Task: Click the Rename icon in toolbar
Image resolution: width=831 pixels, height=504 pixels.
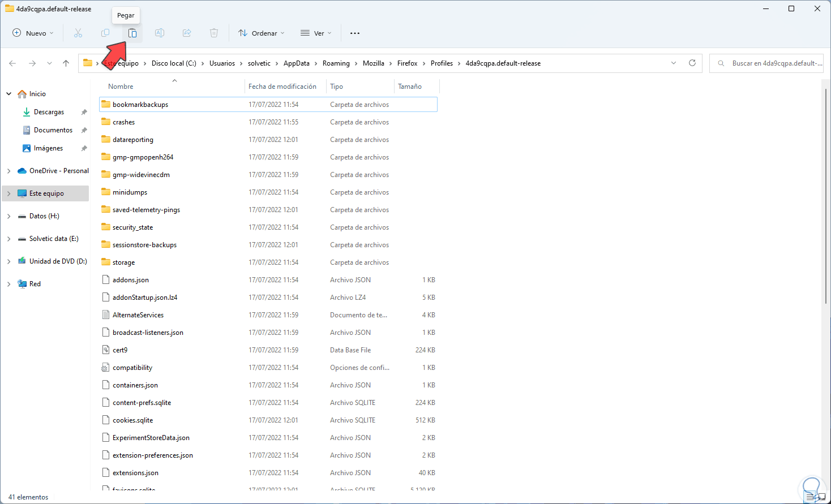Action: [x=160, y=33]
